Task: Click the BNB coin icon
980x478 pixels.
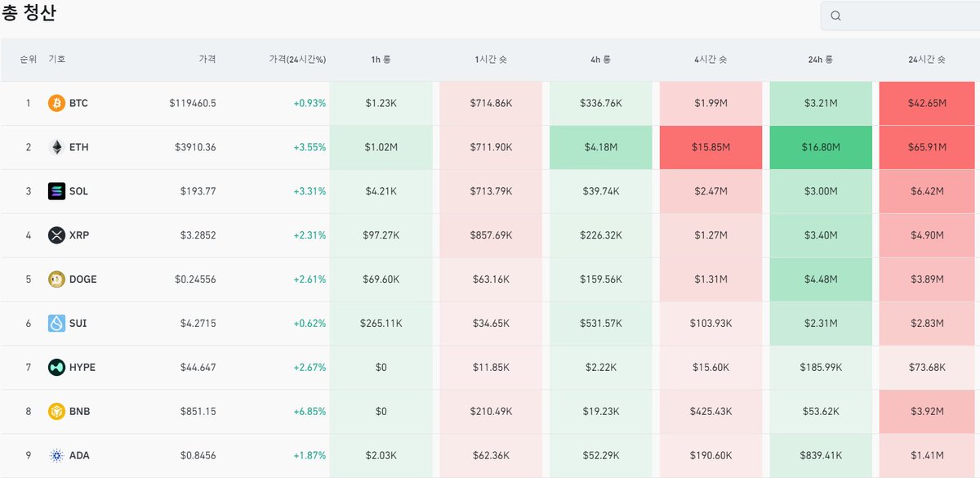Action: point(56,411)
